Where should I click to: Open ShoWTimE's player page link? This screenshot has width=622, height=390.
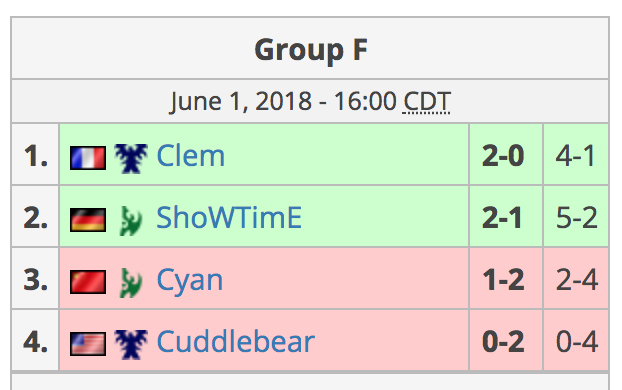pyautogui.click(x=229, y=217)
